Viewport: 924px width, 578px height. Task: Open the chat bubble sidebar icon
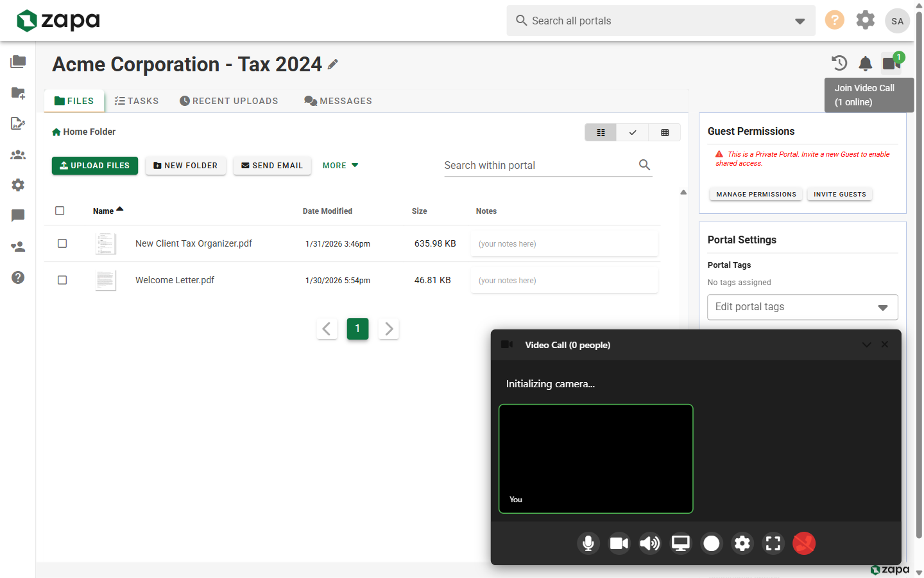pyautogui.click(x=18, y=216)
